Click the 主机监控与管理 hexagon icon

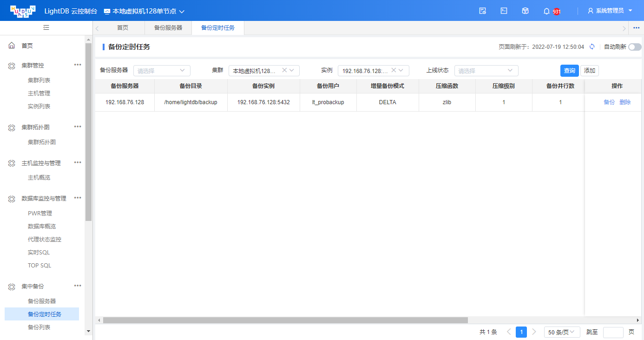12,163
